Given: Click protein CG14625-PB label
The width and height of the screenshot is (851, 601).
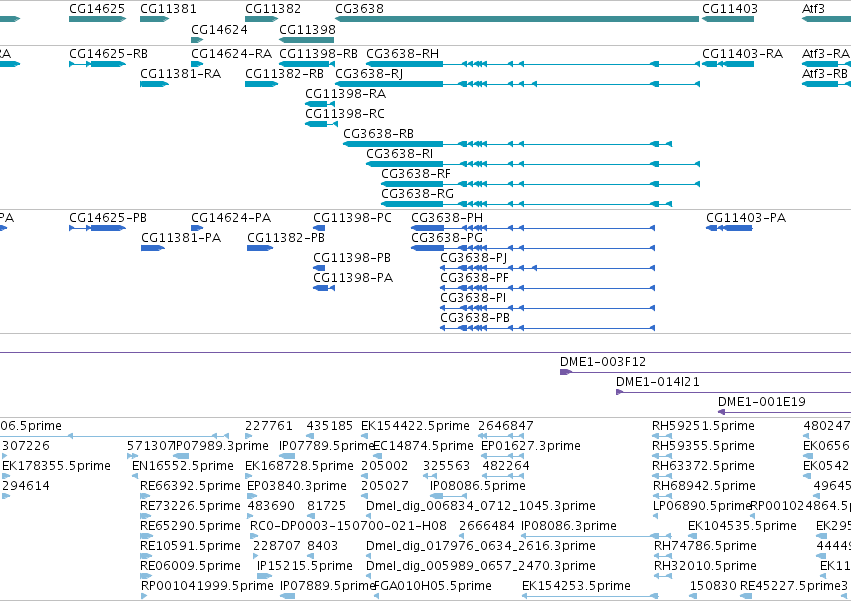Looking at the screenshot, I should click(x=108, y=218).
